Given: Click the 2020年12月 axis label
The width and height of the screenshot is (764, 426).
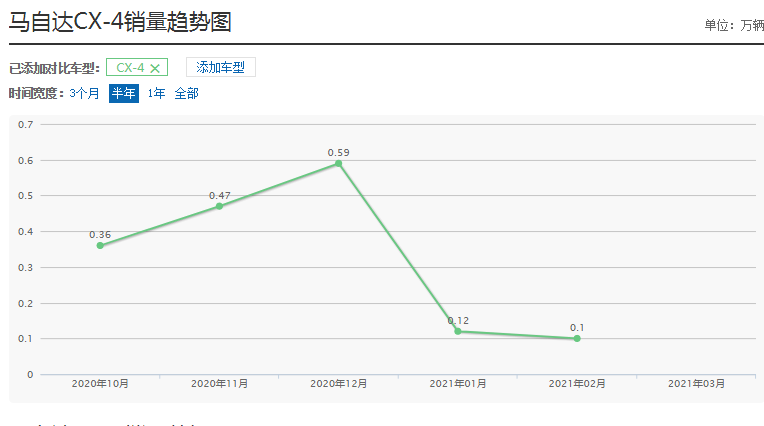Looking at the screenshot, I should click(339, 384).
